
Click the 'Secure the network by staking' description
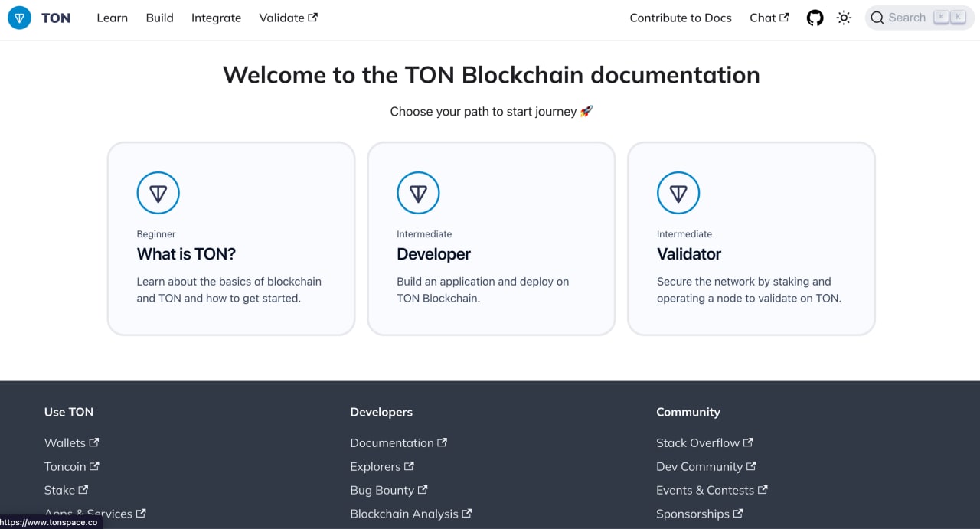pyautogui.click(x=749, y=290)
